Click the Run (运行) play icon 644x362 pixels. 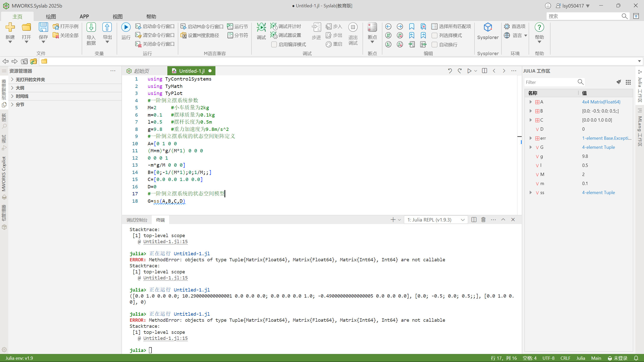point(126,27)
